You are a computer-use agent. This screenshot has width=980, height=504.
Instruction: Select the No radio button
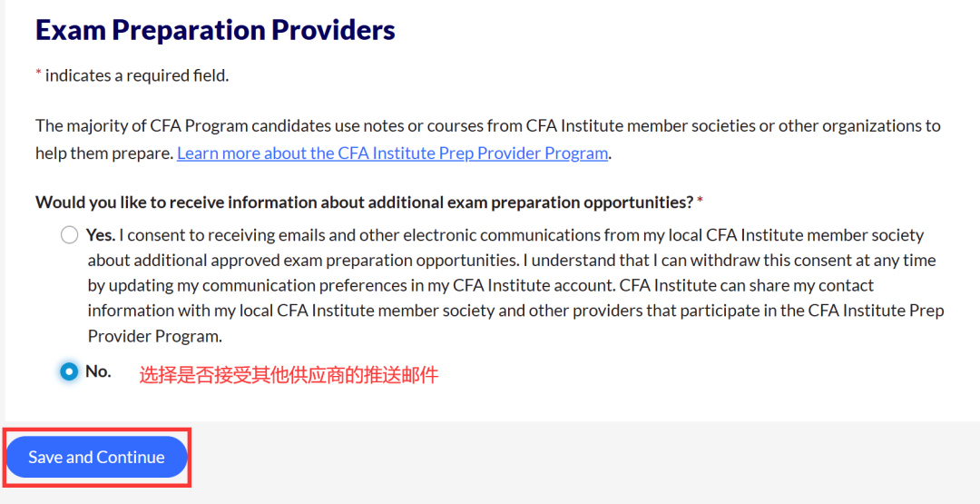tap(69, 371)
